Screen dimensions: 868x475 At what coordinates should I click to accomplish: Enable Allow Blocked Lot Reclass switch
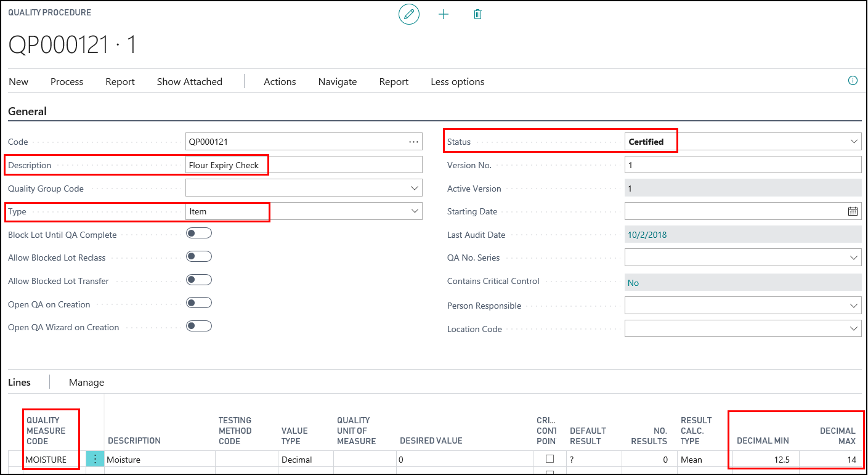tap(199, 256)
